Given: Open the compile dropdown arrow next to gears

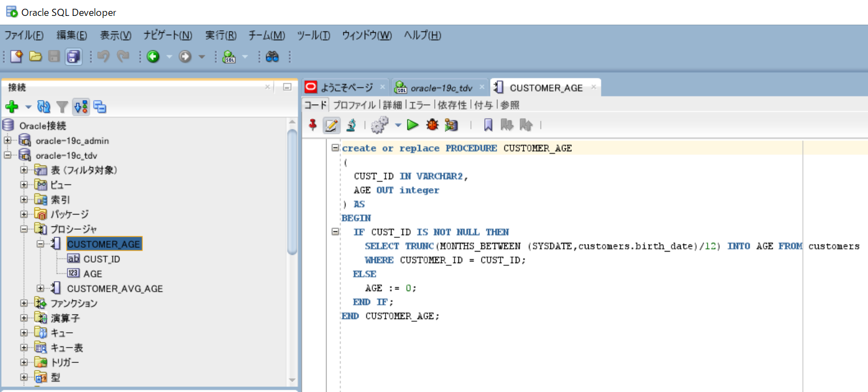Looking at the screenshot, I should pos(398,126).
